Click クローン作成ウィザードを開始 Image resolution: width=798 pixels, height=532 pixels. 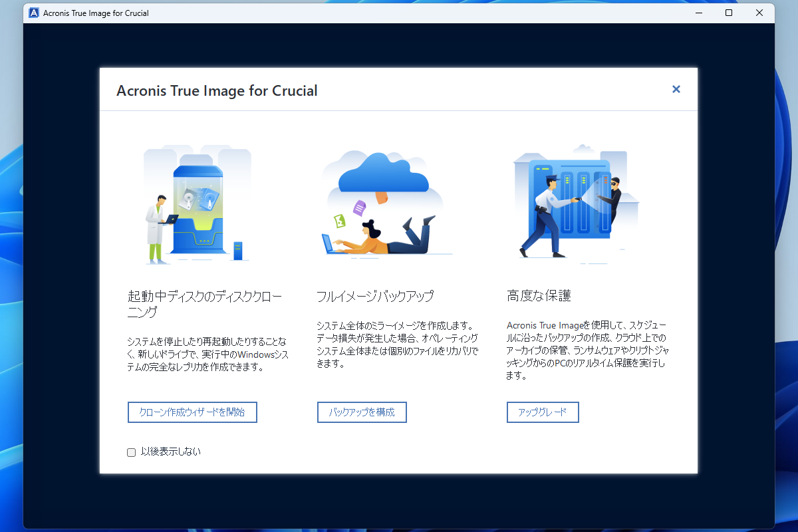coord(192,412)
